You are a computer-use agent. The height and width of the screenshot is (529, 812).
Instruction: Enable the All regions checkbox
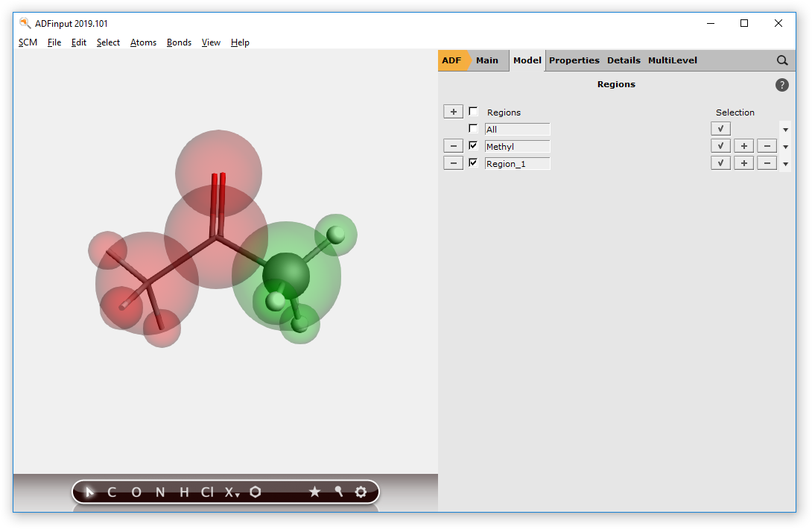point(473,129)
